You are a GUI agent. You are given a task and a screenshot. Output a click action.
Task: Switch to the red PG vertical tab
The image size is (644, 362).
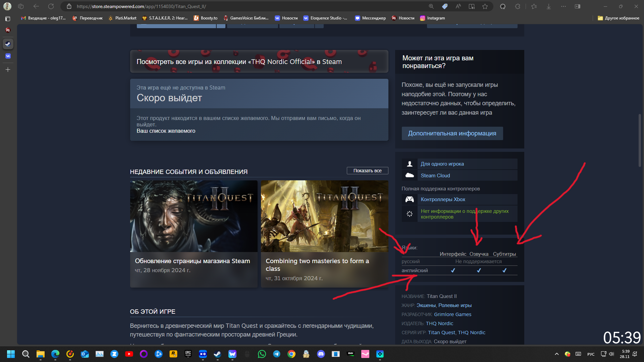pos(8,30)
